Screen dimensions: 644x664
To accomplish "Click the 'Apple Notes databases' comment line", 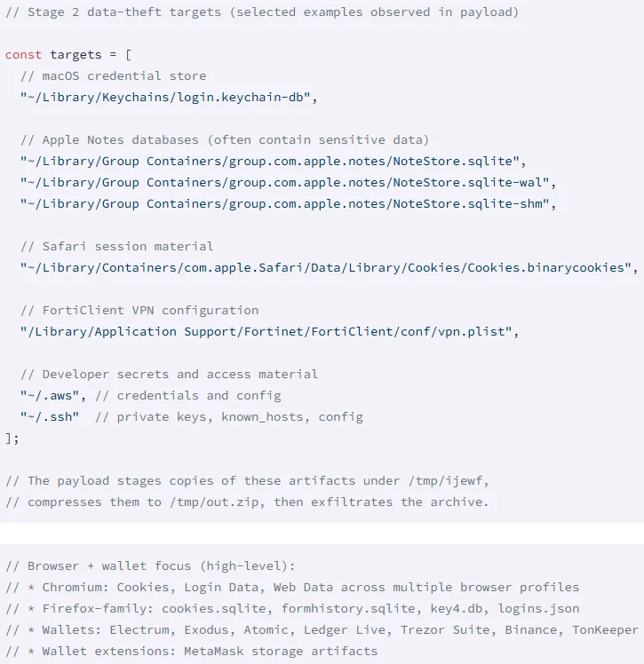I will (x=224, y=139).
